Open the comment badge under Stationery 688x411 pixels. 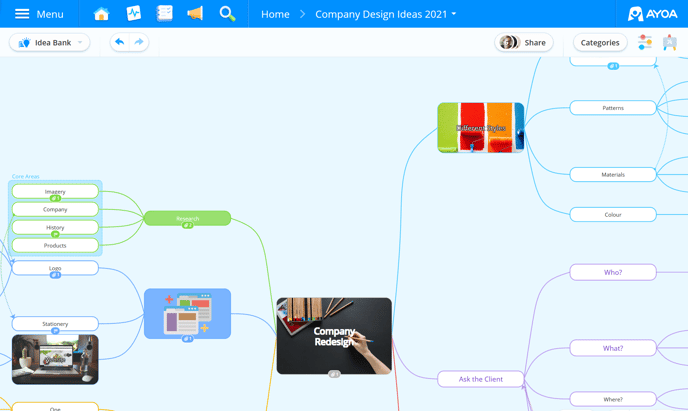(x=55, y=331)
